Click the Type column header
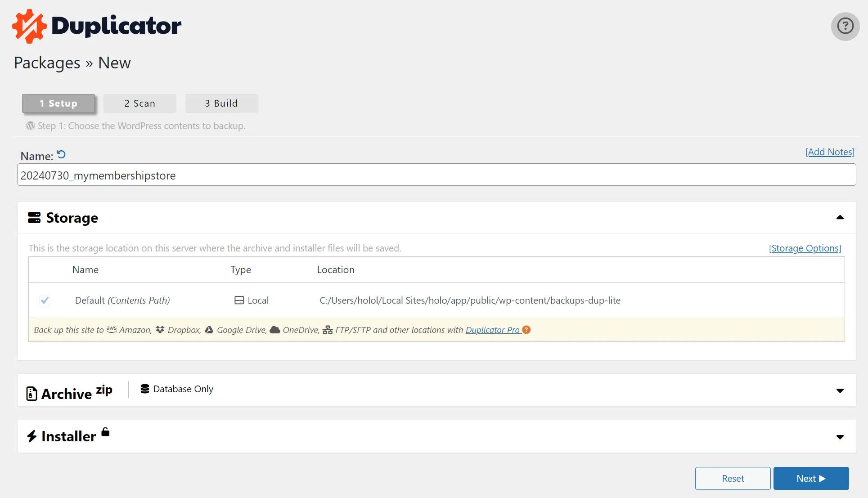This screenshot has height=498, width=868. click(x=241, y=269)
